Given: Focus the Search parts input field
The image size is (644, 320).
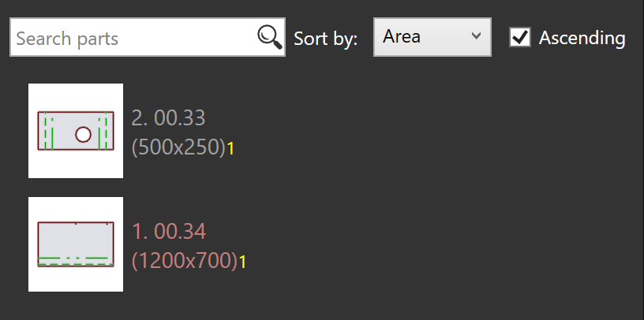Looking at the screenshot, I should point(148,37).
